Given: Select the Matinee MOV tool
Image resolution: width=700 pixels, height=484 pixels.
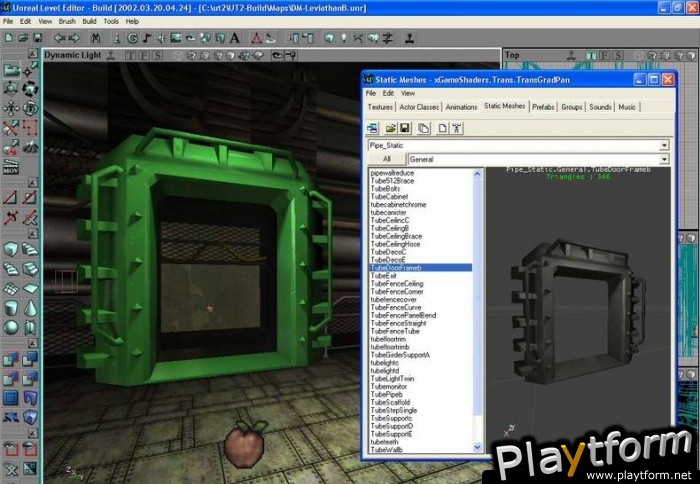Looking at the screenshot, I should (11, 167).
